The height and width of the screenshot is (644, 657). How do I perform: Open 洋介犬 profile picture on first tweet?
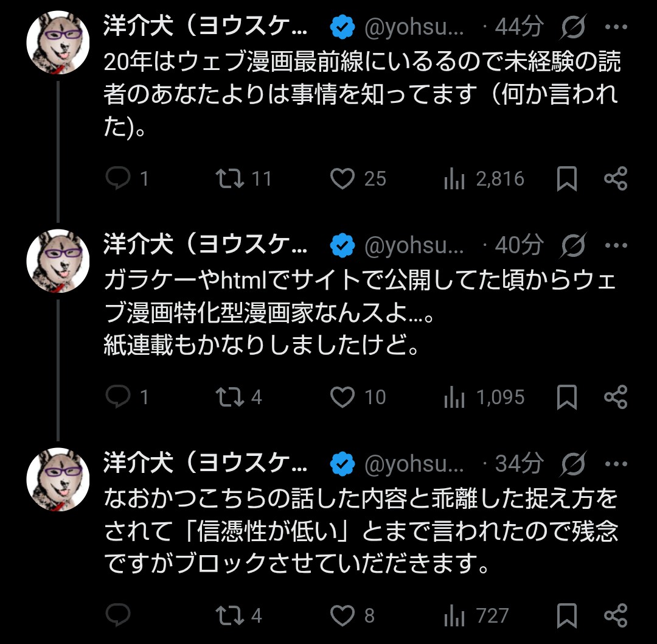[58, 43]
